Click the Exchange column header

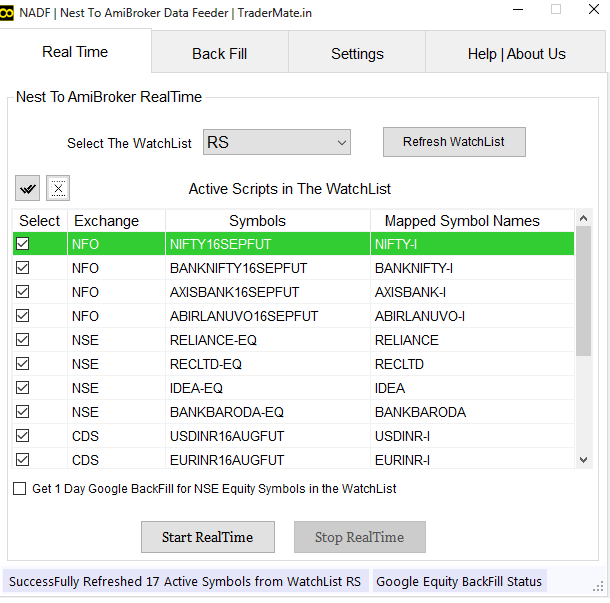click(106, 221)
